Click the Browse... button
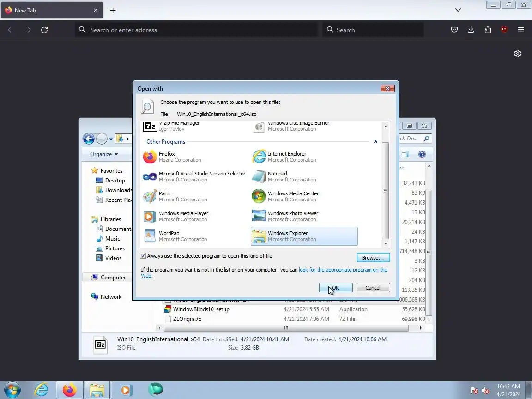532x399 pixels. coord(373,258)
